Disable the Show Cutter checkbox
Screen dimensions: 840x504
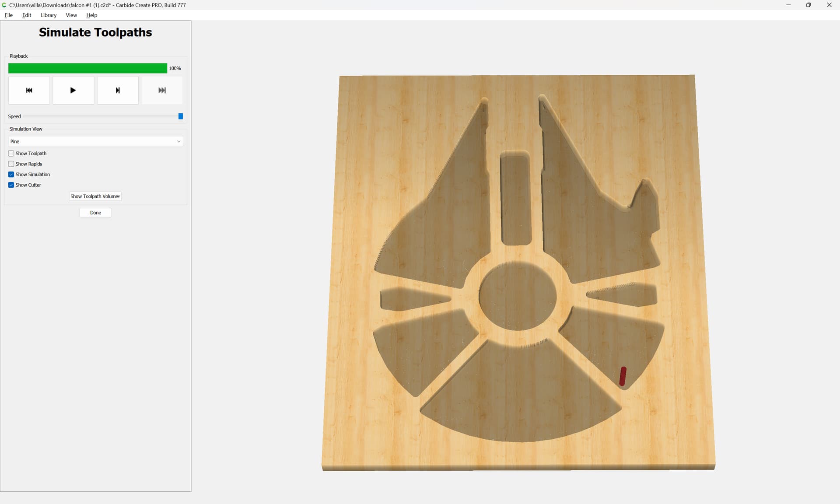pos(11,185)
